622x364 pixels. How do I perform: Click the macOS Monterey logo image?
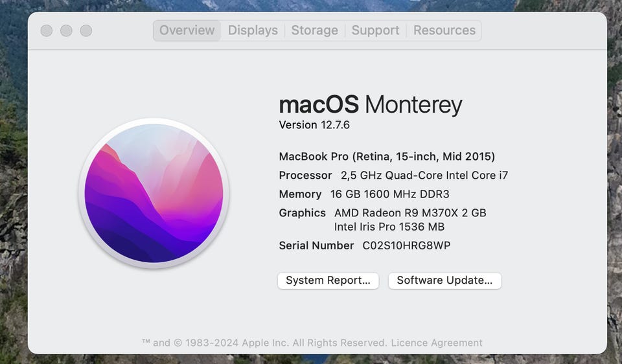(x=154, y=193)
